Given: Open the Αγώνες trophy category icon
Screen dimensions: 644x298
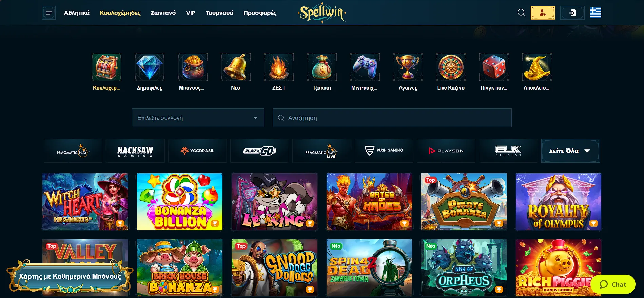Looking at the screenshot, I should [408, 67].
